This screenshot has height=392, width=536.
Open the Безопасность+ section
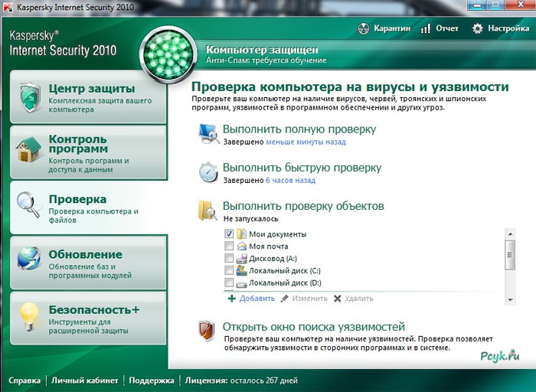coord(89,318)
